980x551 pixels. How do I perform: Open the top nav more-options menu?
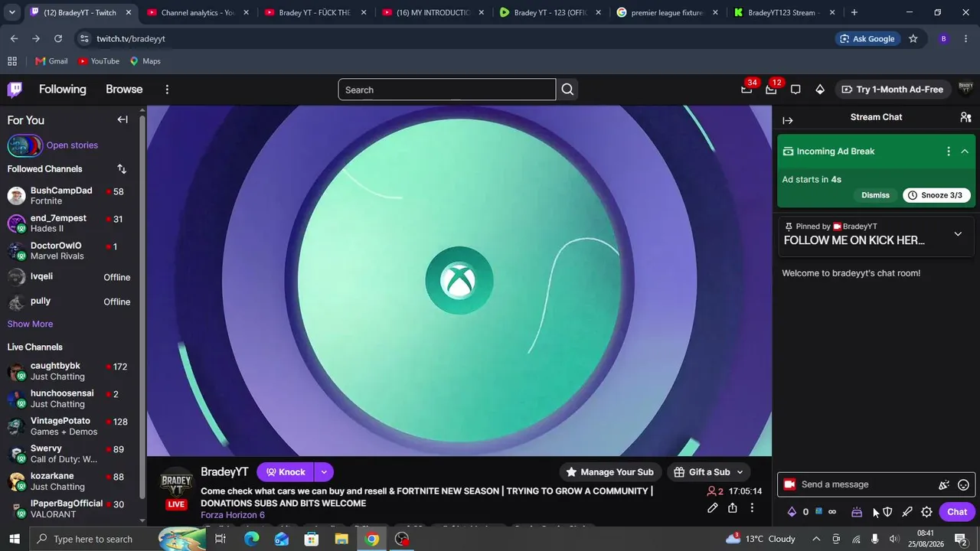(167, 90)
